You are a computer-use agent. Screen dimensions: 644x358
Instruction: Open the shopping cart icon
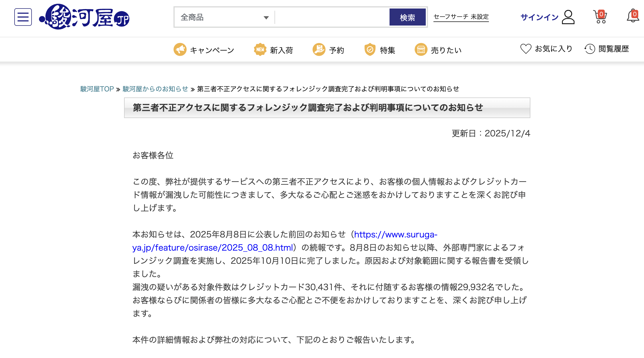pyautogui.click(x=600, y=17)
